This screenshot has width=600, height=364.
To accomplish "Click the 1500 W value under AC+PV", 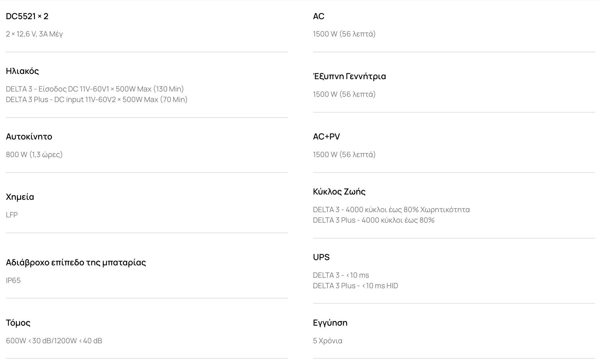I will click(x=344, y=155).
